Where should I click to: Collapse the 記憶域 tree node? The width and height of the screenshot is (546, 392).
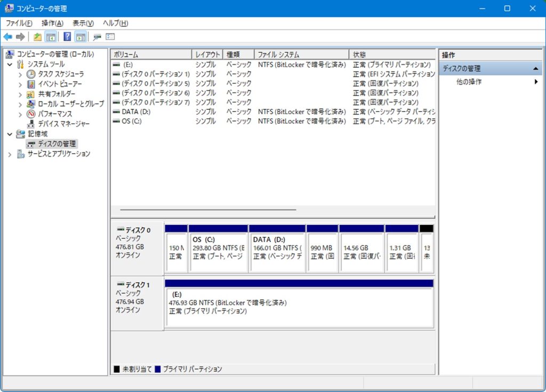click(x=10, y=134)
